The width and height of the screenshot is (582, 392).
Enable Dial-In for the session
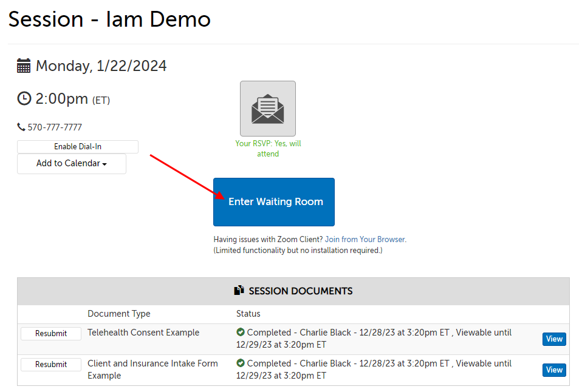[78, 147]
